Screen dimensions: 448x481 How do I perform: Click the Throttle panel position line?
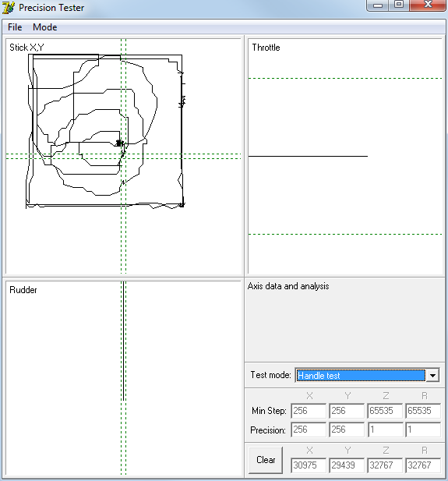pyautogui.click(x=308, y=156)
